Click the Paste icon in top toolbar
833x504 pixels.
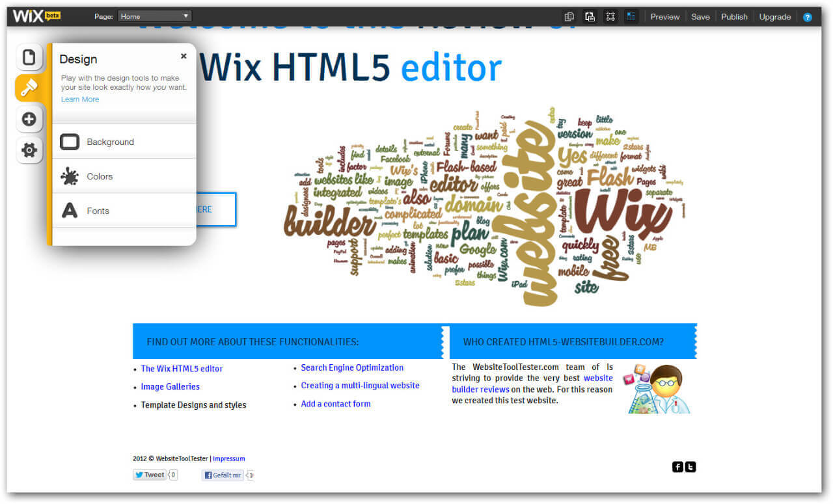point(590,17)
